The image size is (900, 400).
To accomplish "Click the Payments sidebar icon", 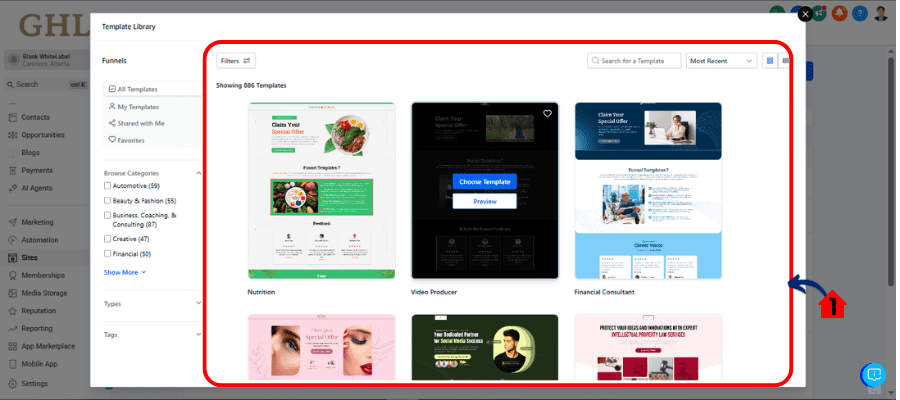I will [x=13, y=170].
